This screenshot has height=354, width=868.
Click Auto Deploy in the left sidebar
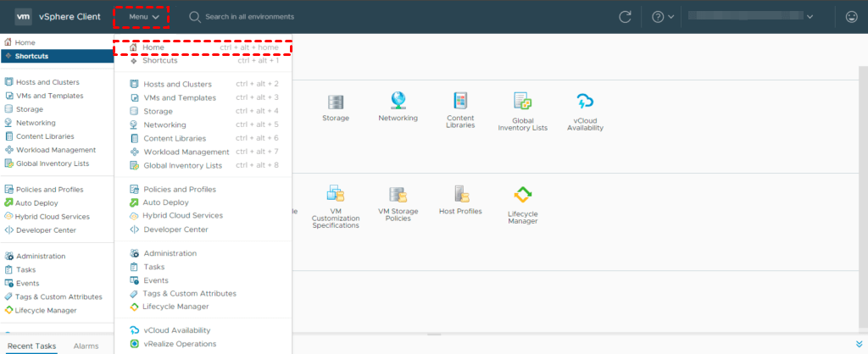click(57, 203)
